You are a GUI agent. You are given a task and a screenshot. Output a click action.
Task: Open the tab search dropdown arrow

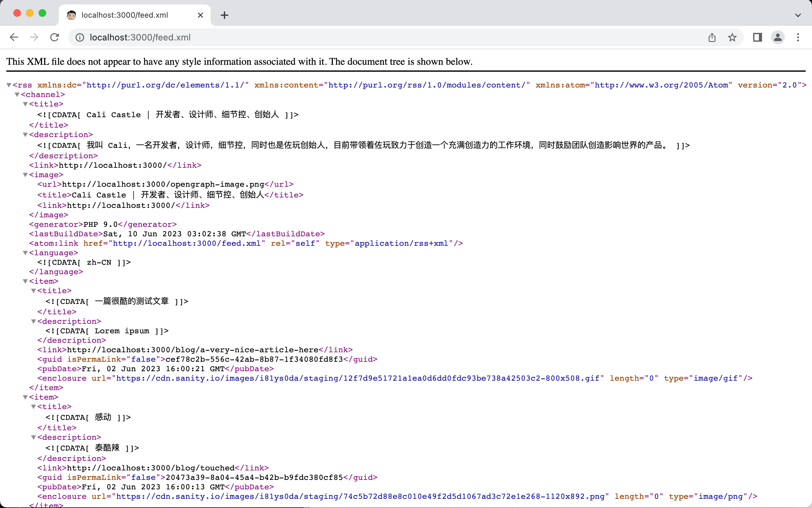pos(798,15)
